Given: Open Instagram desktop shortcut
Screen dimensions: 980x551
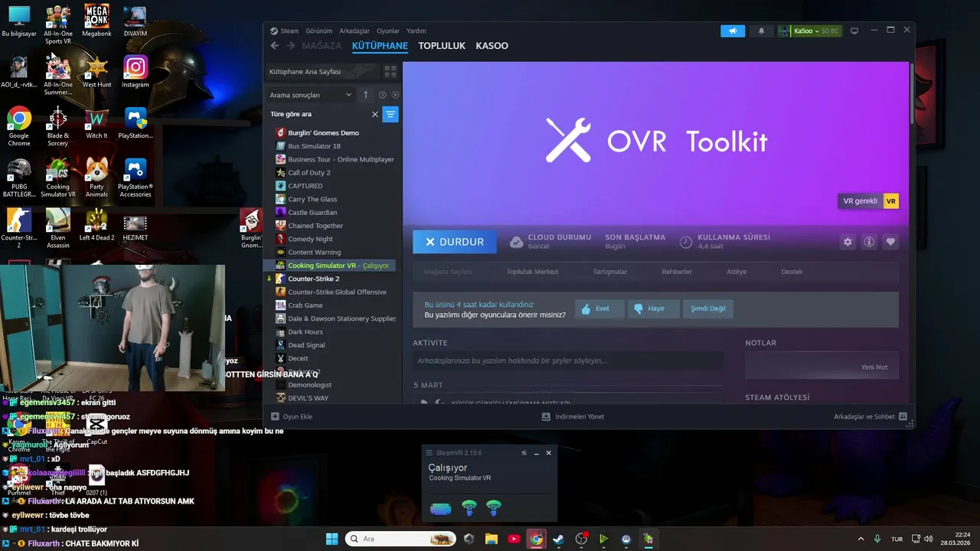Looking at the screenshot, I should tap(136, 72).
